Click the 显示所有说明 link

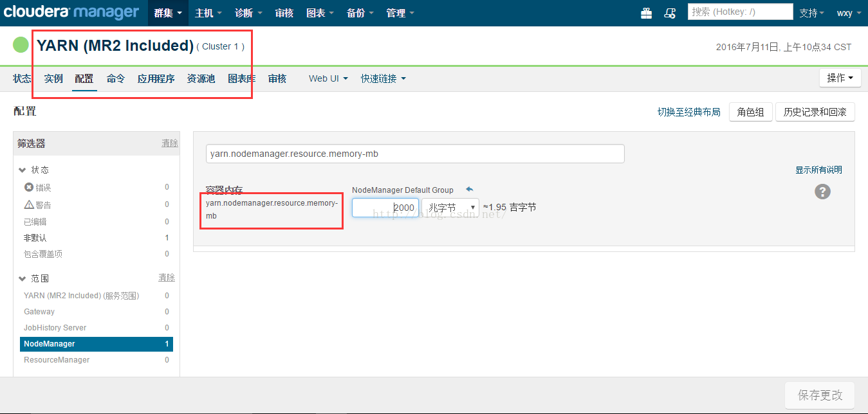(x=818, y=170)
